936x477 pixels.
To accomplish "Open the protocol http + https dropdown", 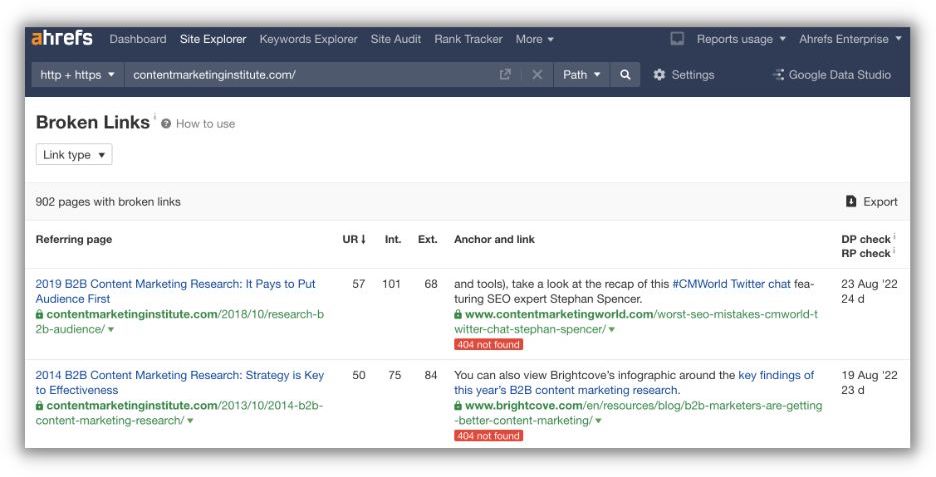I will [x=77, y=75].
